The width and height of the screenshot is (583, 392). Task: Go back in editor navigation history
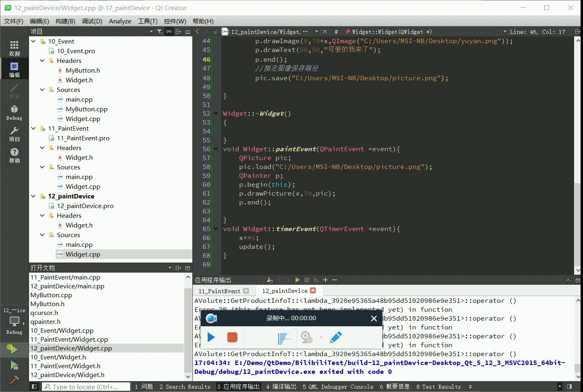197,31
